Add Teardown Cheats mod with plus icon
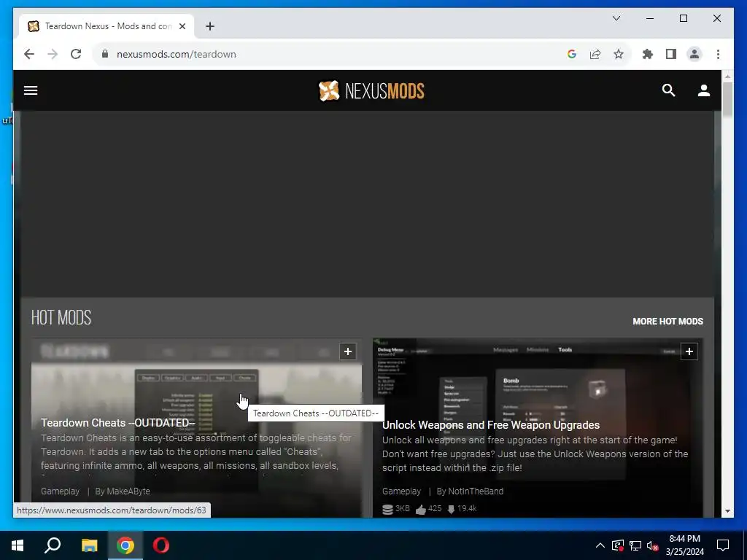This screenshot has width=747, height=560. click(348, 351)
